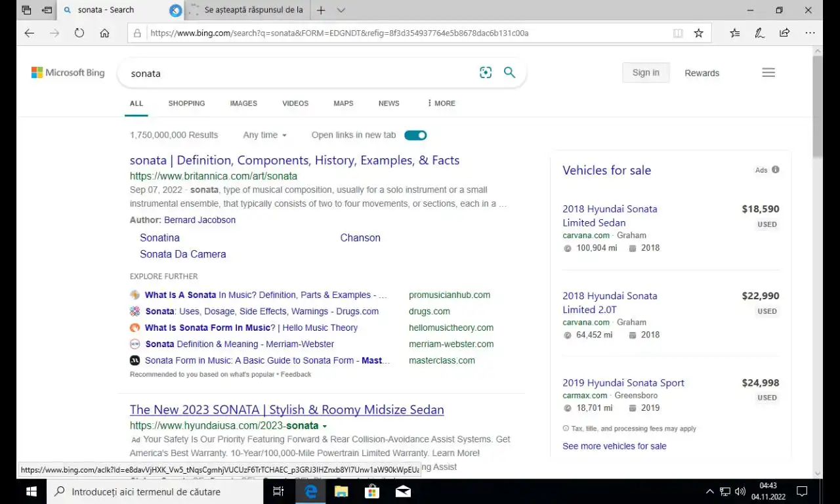Open 2018 Hyundai Sonata Limited 2.0T listing
Image resolution: width=840 pixels, height=504 pixels.
(610, 303)
